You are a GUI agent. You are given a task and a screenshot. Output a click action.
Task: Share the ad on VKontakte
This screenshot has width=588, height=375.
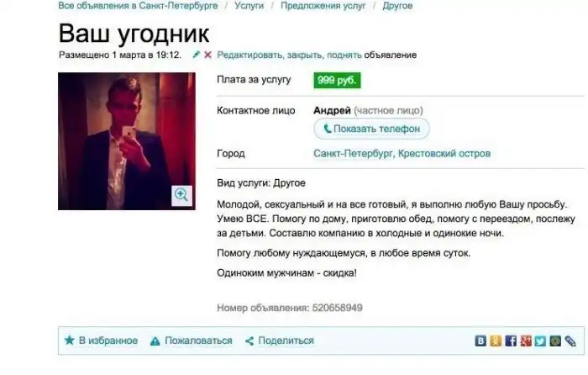coord(480,341)
